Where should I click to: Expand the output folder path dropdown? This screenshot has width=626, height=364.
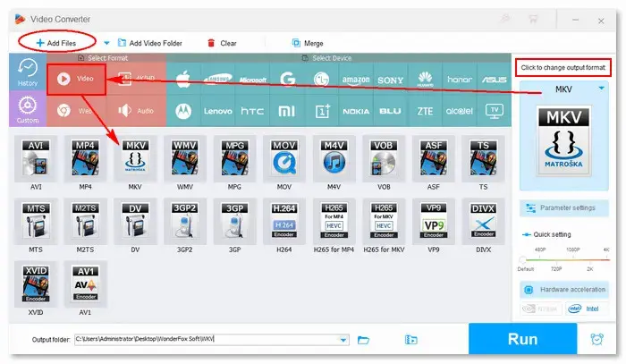pos(343,340)
